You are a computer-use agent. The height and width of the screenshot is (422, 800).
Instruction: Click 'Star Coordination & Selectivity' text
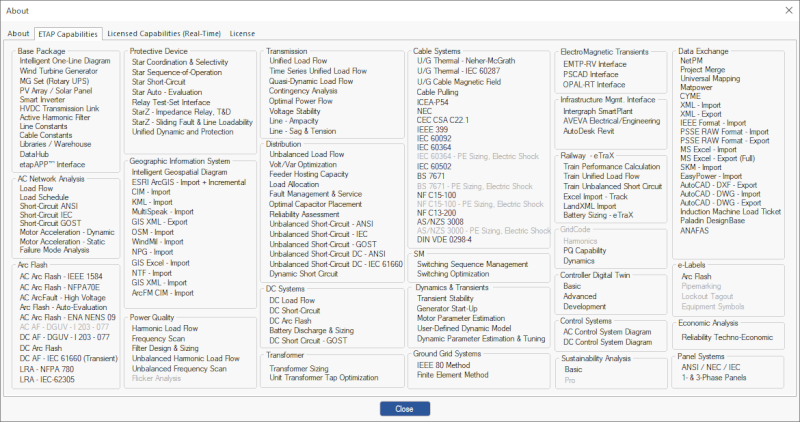(x=180, y=62)
